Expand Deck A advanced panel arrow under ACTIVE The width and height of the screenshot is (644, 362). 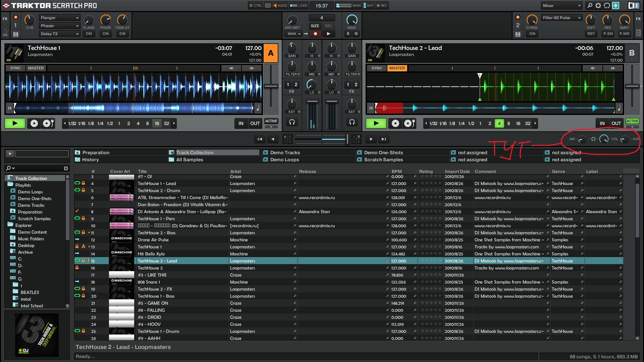271,127
